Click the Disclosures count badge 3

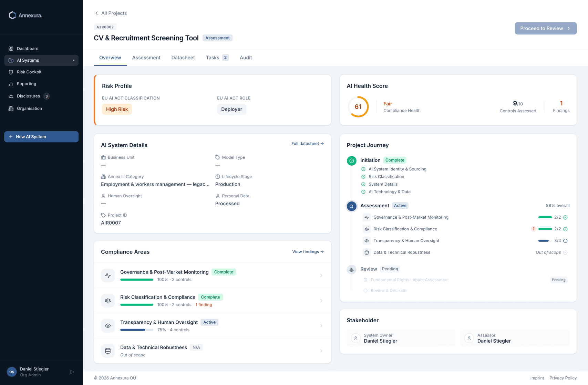pos(47,96)
